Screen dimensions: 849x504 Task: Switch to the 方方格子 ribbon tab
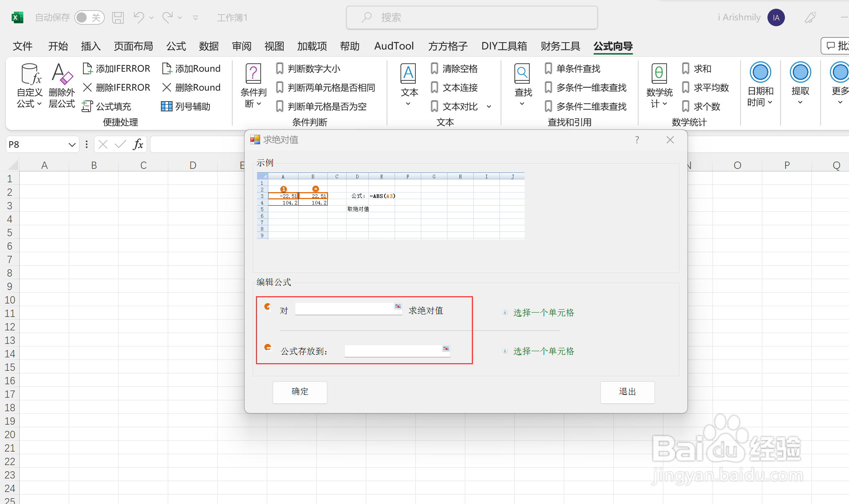447,46
